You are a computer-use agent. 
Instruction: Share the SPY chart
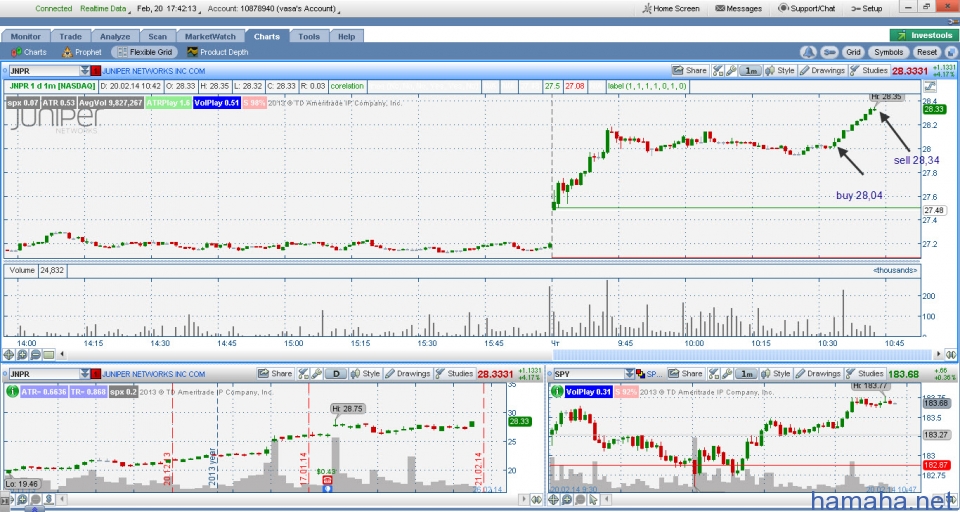pos(685,374)
